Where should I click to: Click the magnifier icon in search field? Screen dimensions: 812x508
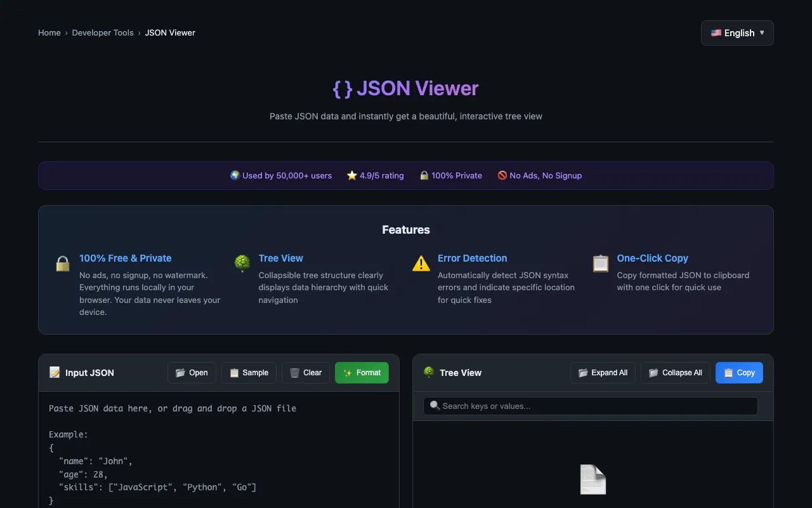tap(435, 405)
